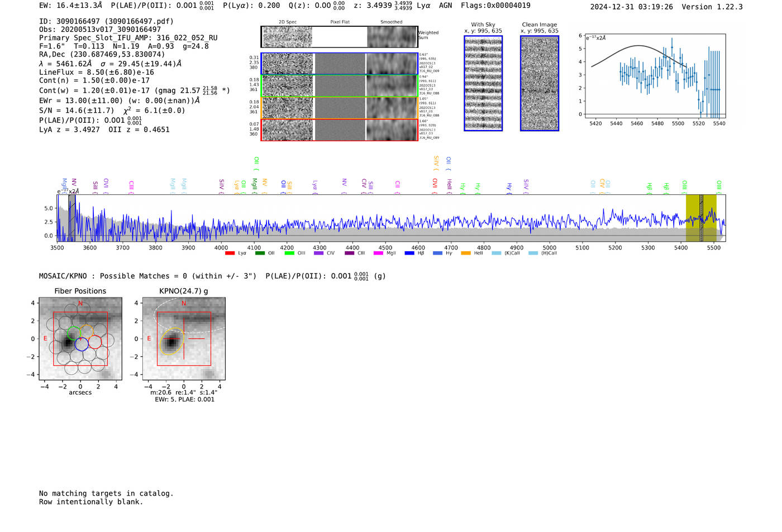The image size is (782, 532).
Task: Click the Gaussian fit line-profile plot
Action: point(655,76)
